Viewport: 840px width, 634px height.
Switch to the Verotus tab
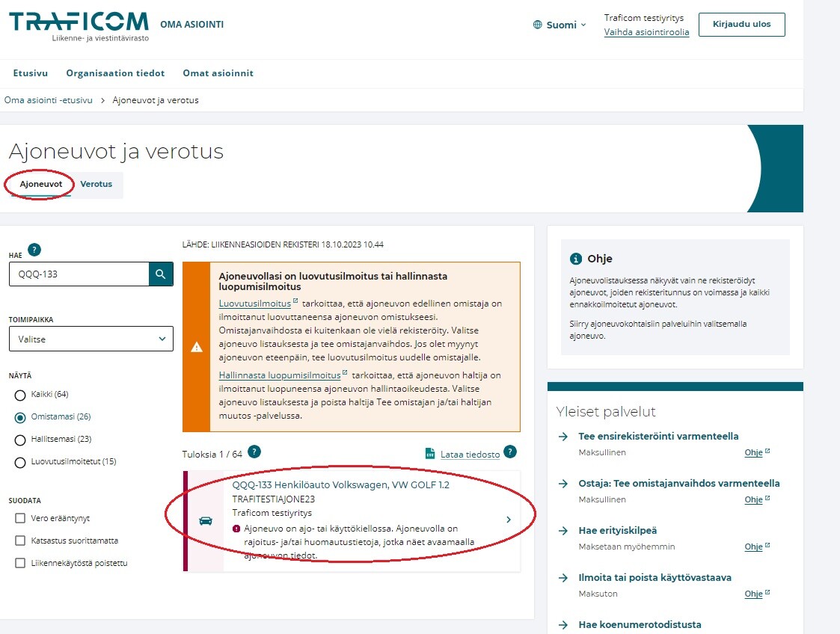tap(96, 184)
